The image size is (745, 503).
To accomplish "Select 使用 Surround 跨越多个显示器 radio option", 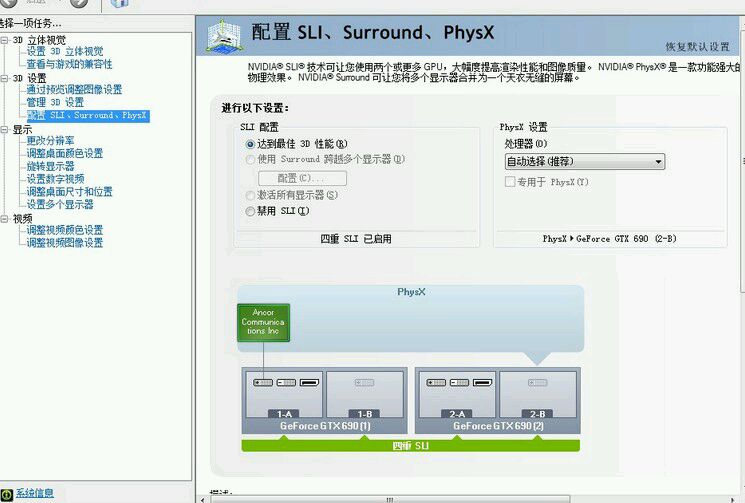I will click(250, 160).
